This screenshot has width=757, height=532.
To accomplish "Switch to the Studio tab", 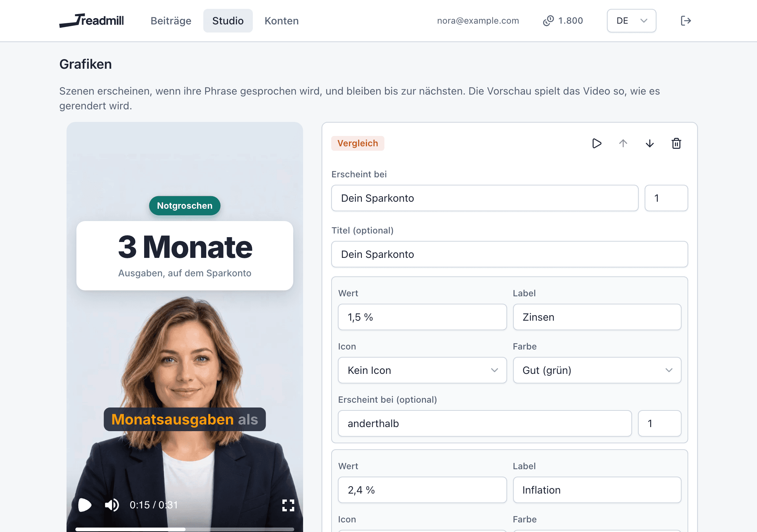I will point(228,21).
